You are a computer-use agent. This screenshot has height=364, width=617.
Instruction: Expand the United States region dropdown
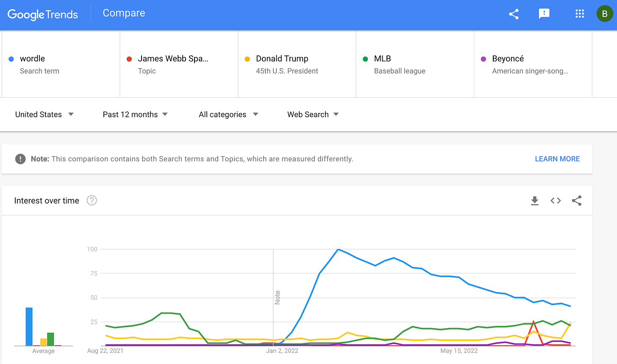(x=44, y=114)
